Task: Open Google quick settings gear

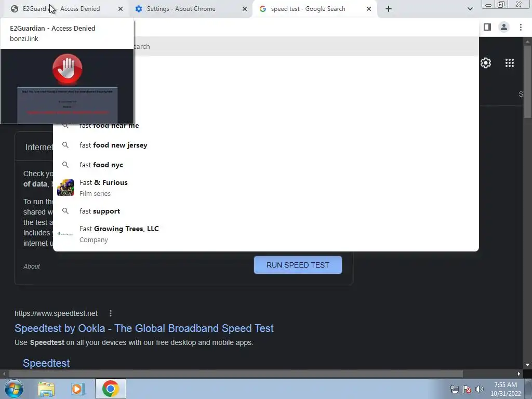Action: click(x=486, y=63)
